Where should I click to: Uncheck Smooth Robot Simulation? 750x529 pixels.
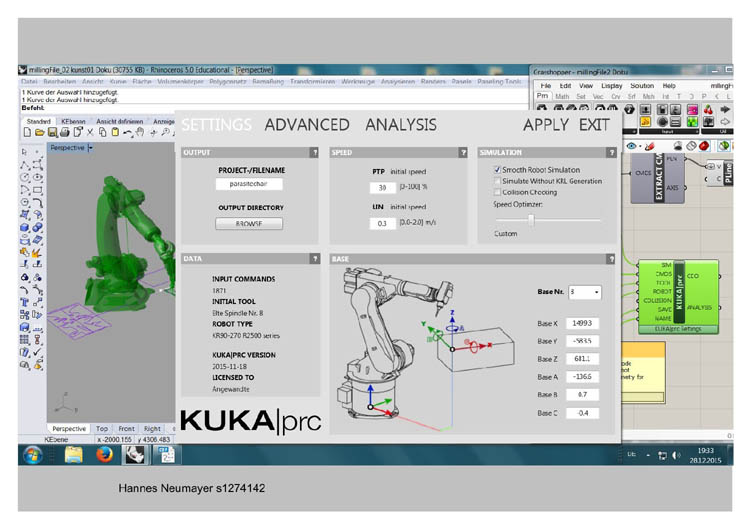tap(497, 170)
